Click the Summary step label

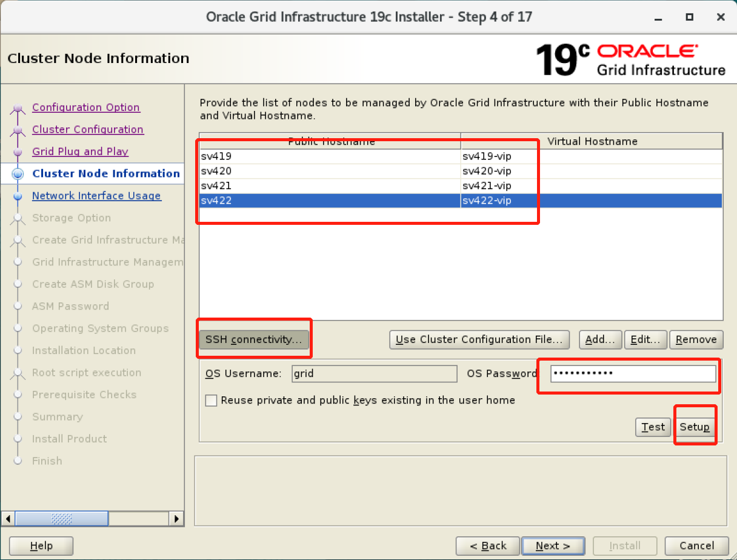(x=57, y=417)
